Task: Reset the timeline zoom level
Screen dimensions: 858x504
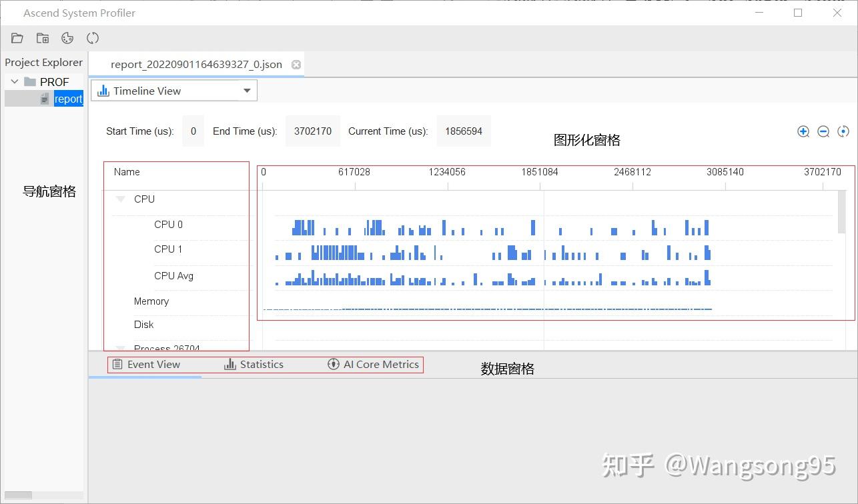Action: [843, 131]
